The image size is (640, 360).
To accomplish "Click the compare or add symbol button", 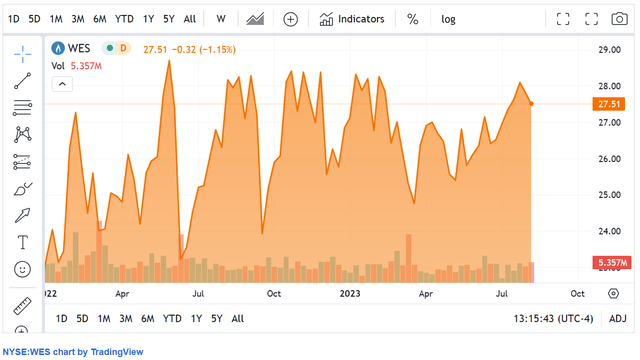I will [x=291, y=19].
